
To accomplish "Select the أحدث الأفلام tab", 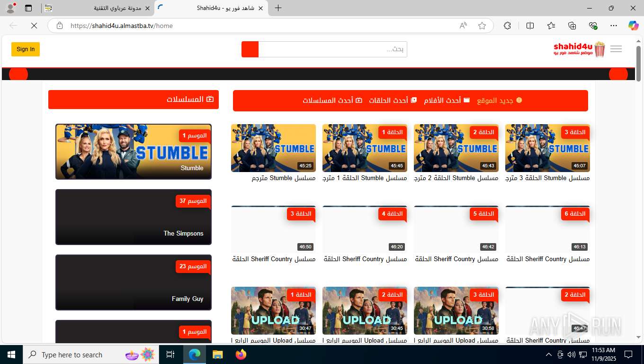I will [x=447, y=100].
